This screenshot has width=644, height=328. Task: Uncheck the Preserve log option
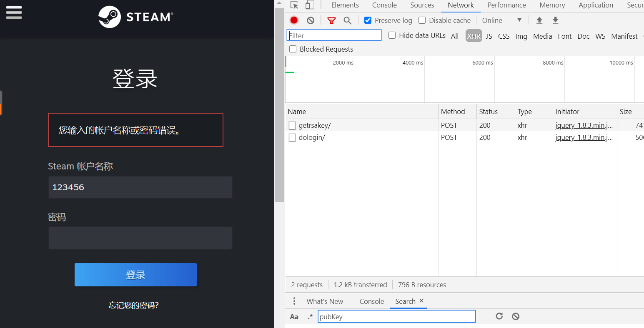(x=367, y=20)
